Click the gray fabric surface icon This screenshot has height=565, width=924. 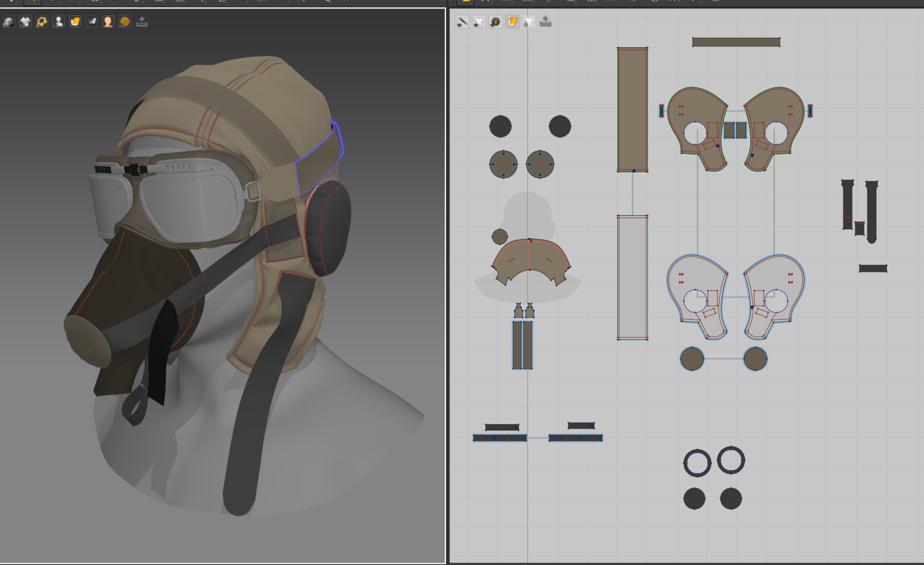(x=91, y=22)
